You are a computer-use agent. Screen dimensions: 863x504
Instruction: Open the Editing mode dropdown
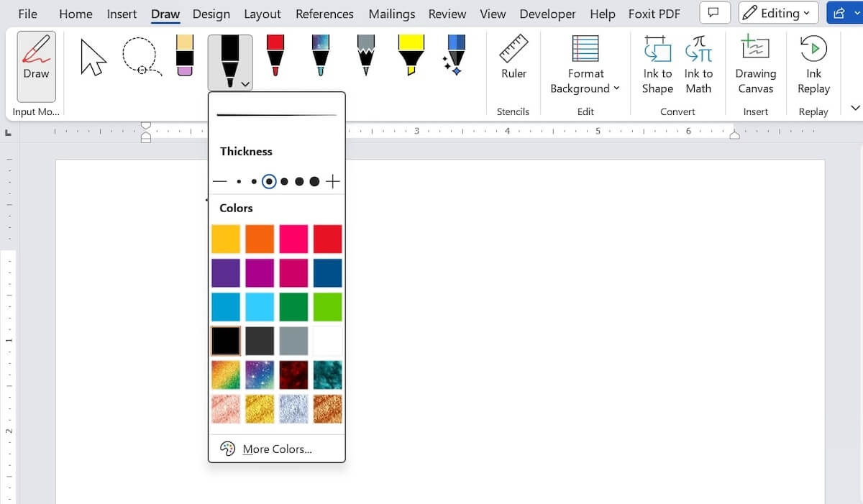[x=778, y=13]
